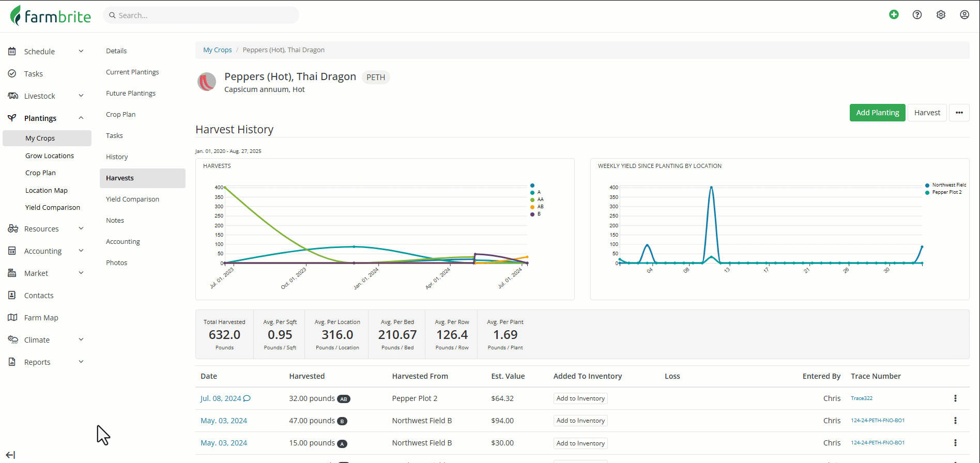Open row options for Trace322 harvest
The width and height of the screenshot is (980, 463).
(x=955, y=398)
